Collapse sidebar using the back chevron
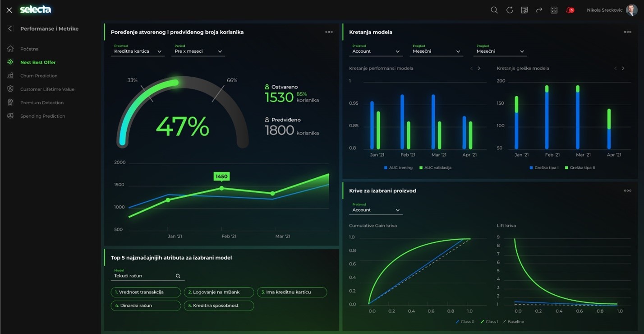644x334 pixels. tap(10, 28)
